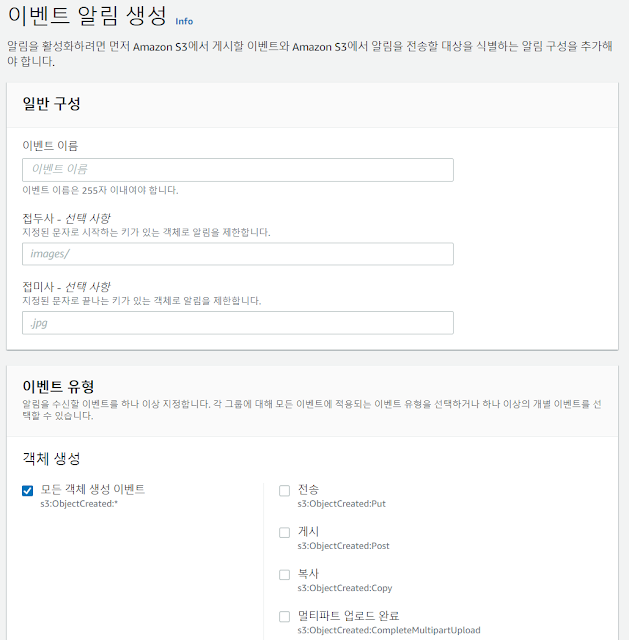Click the s3:ObjectCreated:Post event code text
Screen dimensions: 629x640
pos(343,546)
